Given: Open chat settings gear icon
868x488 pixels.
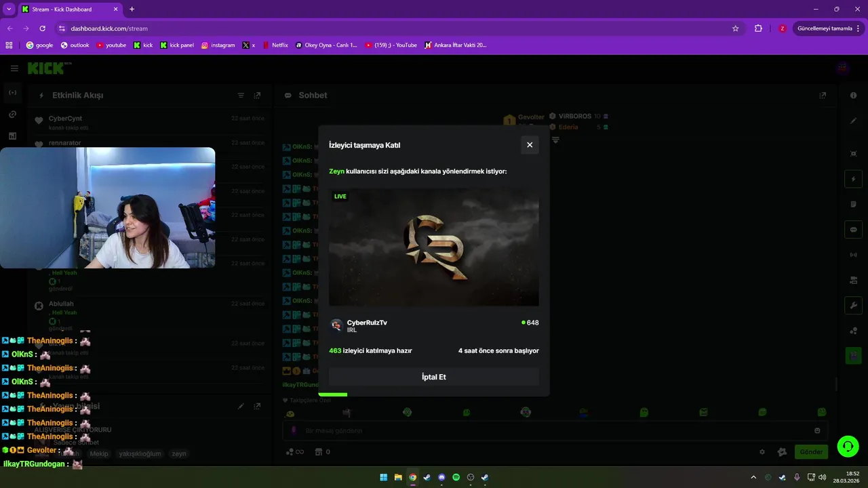Looking at the screenshot, I should [x=762, y=451].
